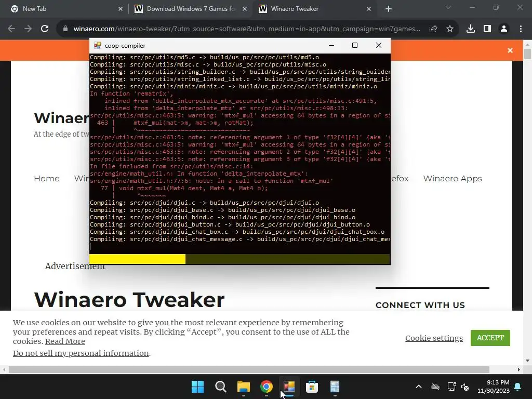Bookmark this tab with the star
This screenshot has height=399, width=532.
[450, 29]
